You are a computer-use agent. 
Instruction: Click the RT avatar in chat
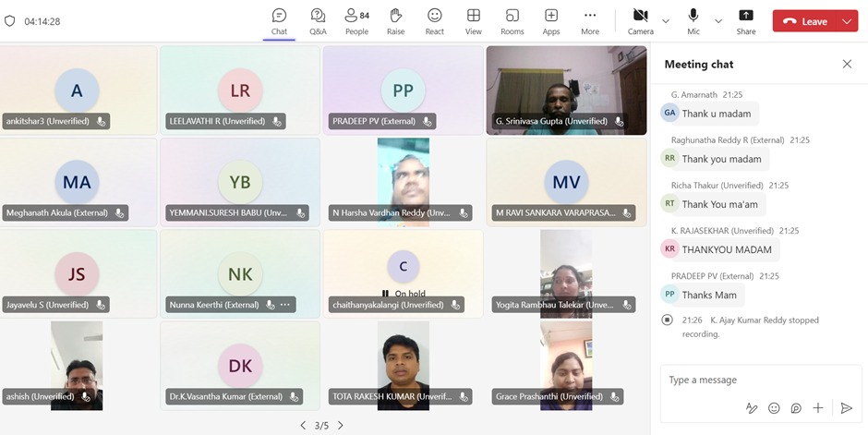coord(669,204)
